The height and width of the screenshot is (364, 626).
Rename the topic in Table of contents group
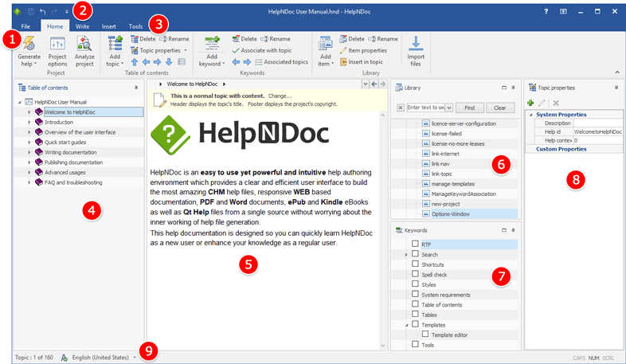[x=174, y=39]
